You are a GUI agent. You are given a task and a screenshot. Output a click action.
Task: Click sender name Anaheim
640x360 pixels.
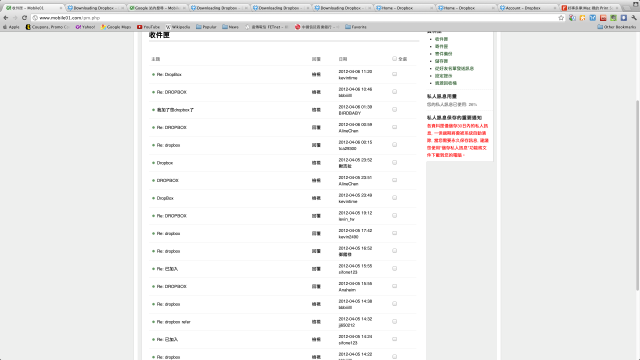(x=347, y=290)
